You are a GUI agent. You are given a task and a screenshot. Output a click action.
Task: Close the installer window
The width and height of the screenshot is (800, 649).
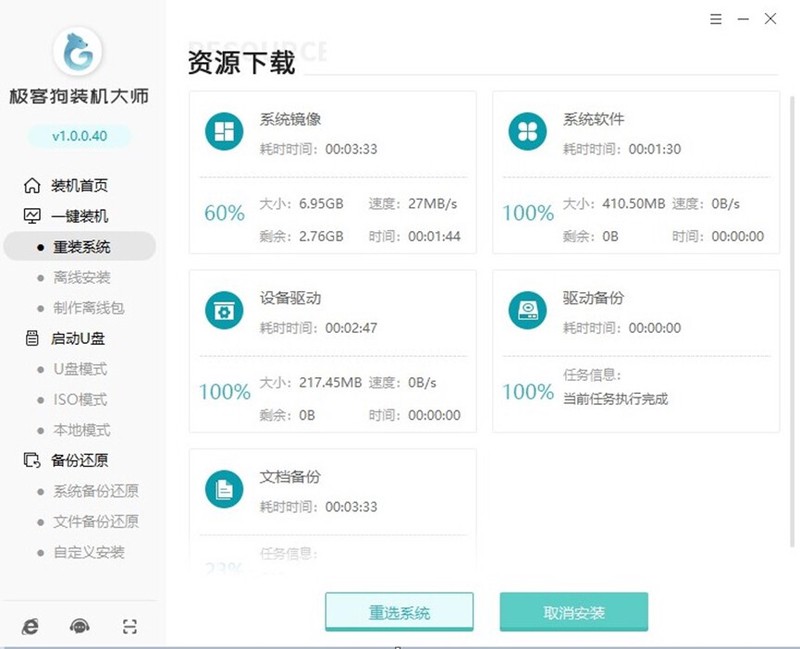pyautogui.click(x=770, y=19)
